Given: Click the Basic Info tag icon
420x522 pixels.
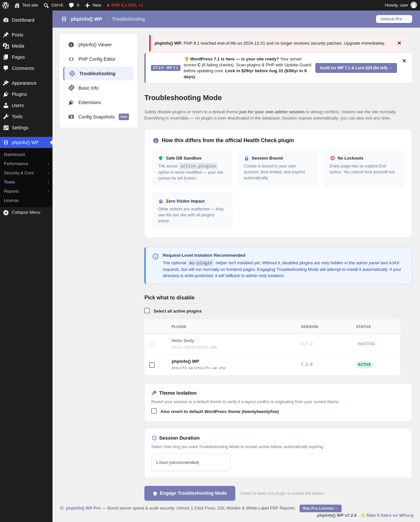Looking at the screenshot, I should coord(71,88).
